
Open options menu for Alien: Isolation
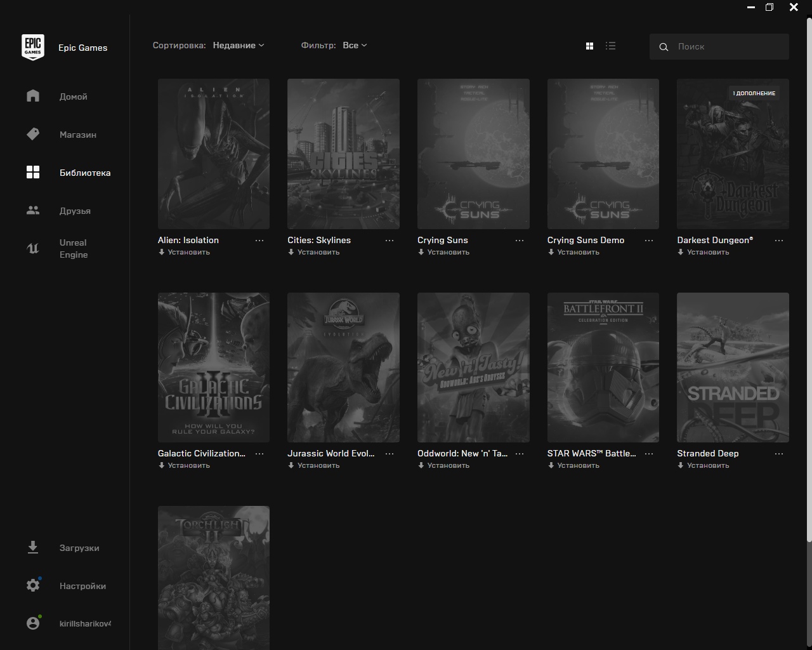259,241
